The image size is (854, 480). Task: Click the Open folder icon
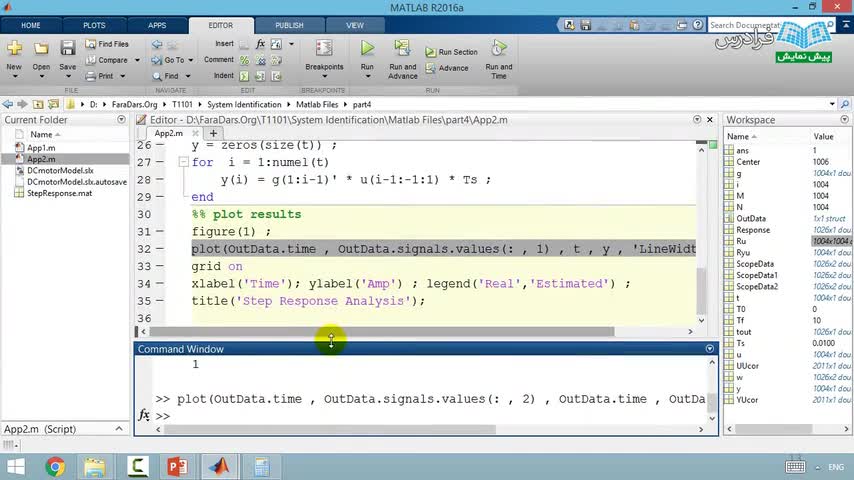pos(41,48)
